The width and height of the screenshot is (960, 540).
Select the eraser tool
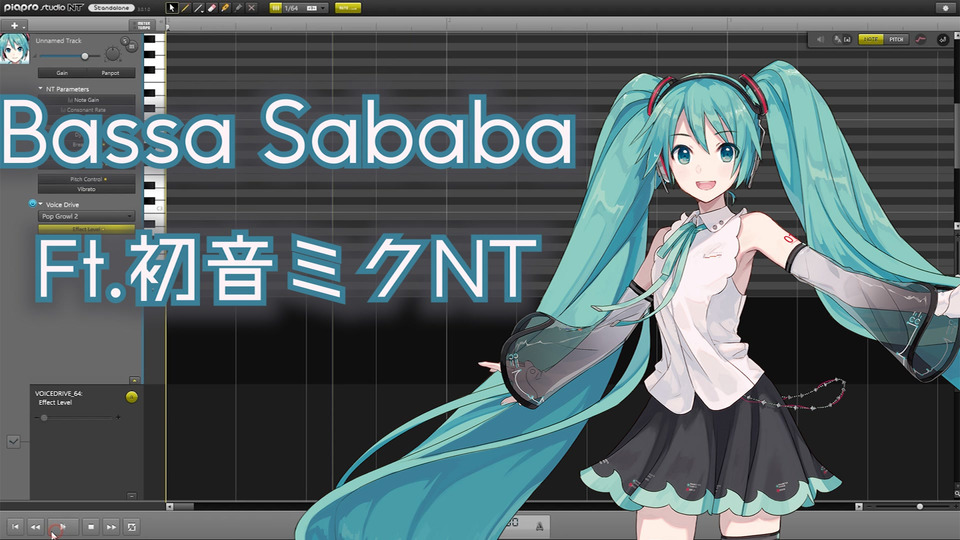[x=212, y=8]
